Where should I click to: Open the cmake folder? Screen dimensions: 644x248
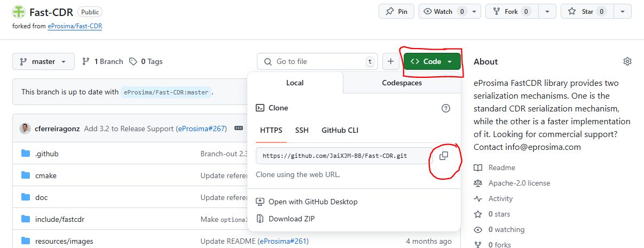coord(45,175)
